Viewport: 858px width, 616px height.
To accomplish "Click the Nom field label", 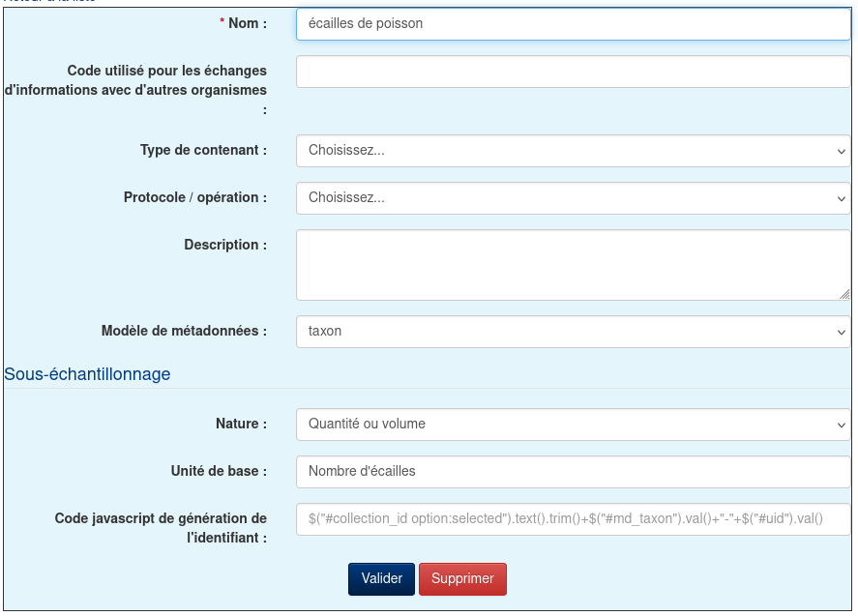I will point(248,23).
